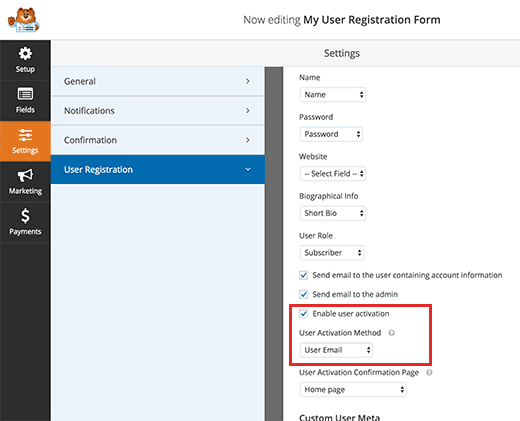
Task: Toggle Send email to the admin checkbox
Action: [x=303, y=295]
